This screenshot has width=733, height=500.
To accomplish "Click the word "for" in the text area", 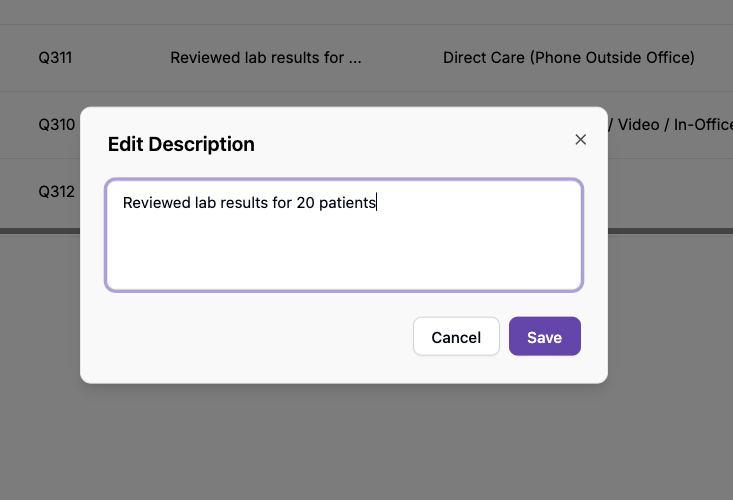I will [281, 203].
